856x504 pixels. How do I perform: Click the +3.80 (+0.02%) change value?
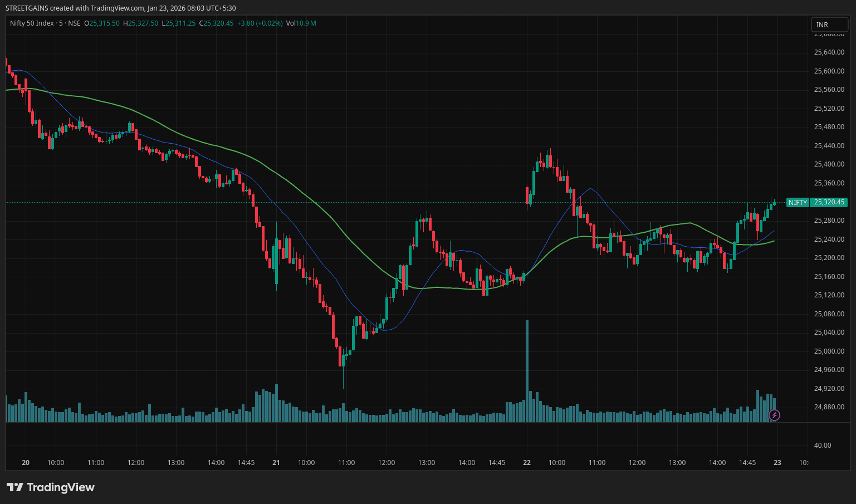(x=260, y=23)
